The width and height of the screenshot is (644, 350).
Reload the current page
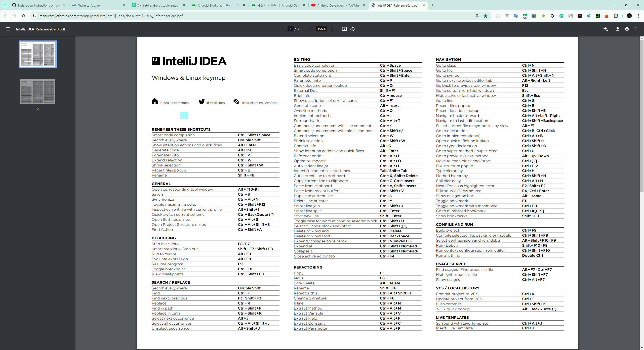23,16
